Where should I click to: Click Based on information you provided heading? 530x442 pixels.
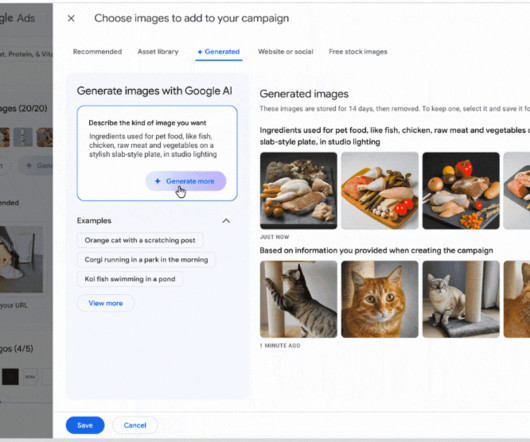click(x=376, y=250)
